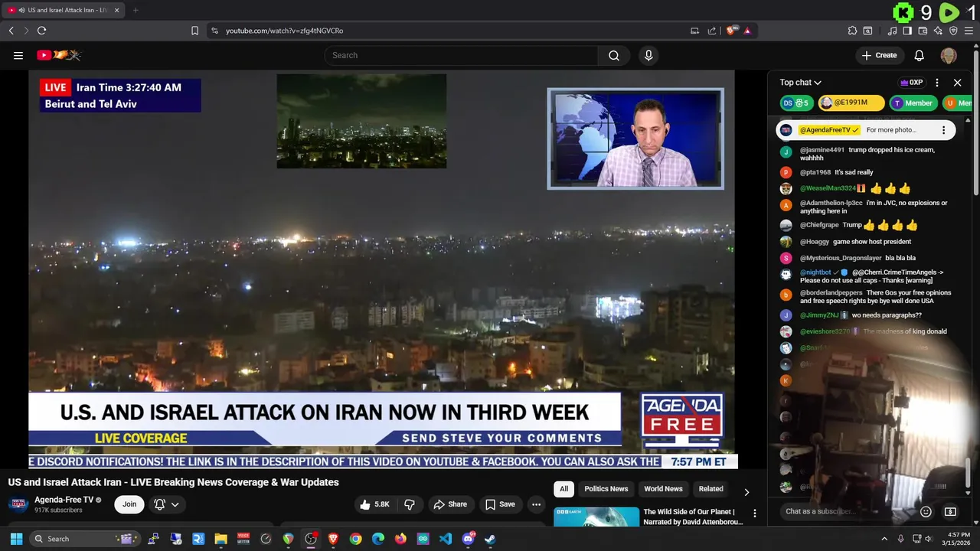The width and height of the screenshot is (980, 551).
Task: Start voice search with the microphone
Action: (648, 55)
